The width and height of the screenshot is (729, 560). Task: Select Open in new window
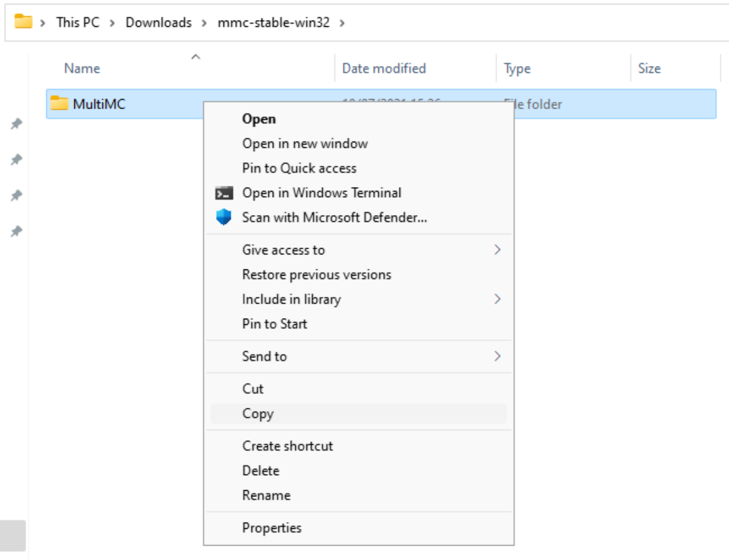click(x=305, y=143)
